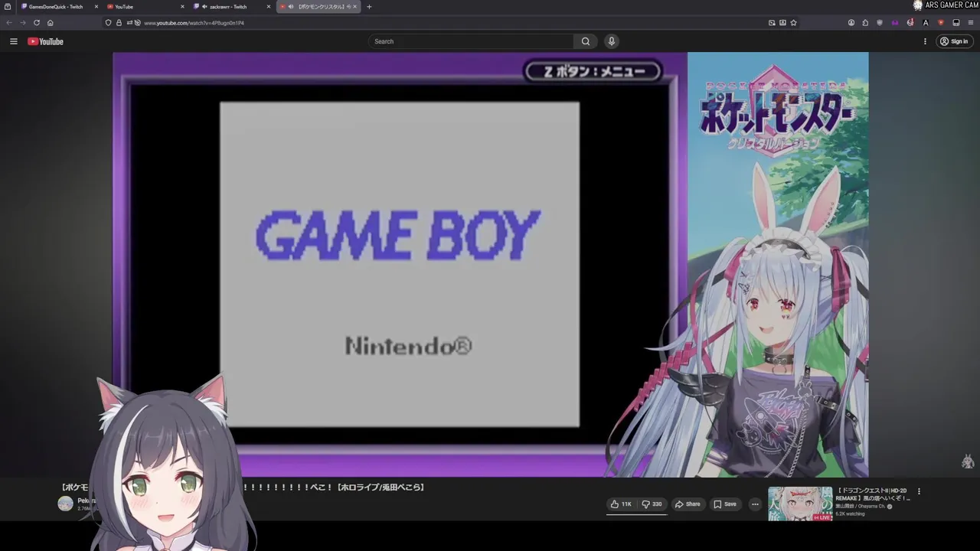
Task: Click the tracking protection shield icon
Action: (109, 23)
